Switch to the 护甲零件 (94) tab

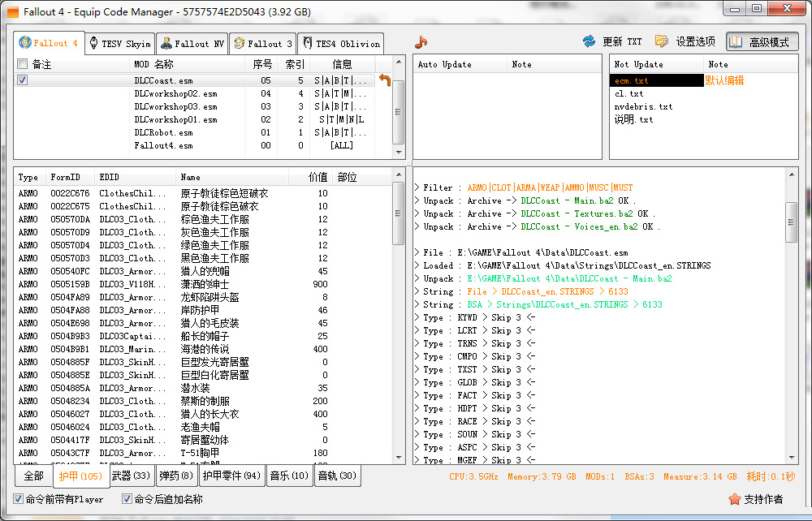point(231,476)
